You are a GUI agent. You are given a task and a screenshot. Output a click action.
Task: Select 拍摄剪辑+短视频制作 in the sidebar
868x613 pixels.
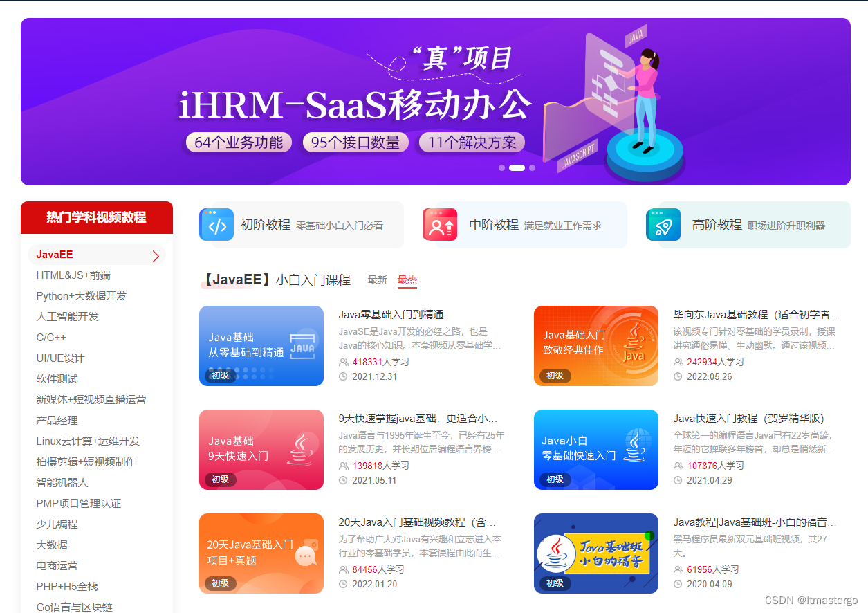[x=86, y=462]
